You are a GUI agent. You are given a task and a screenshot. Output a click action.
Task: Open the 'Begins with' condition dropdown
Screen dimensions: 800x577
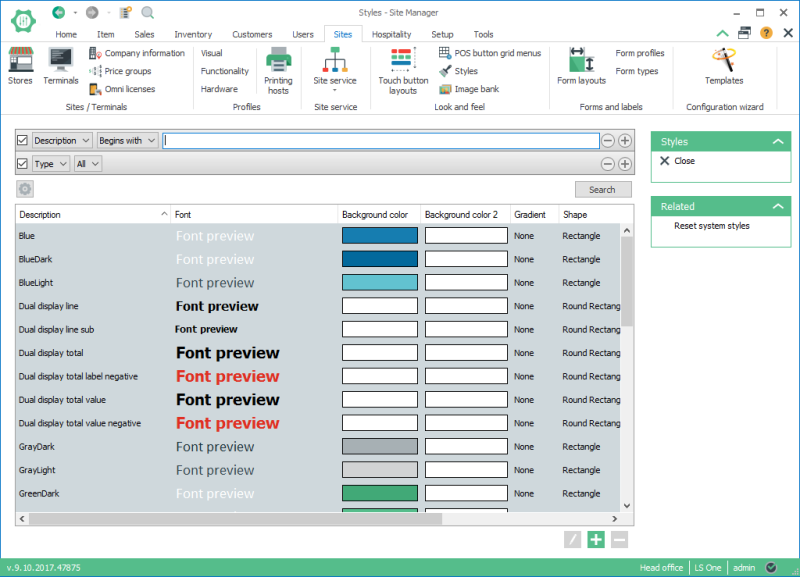click(128, 141)
